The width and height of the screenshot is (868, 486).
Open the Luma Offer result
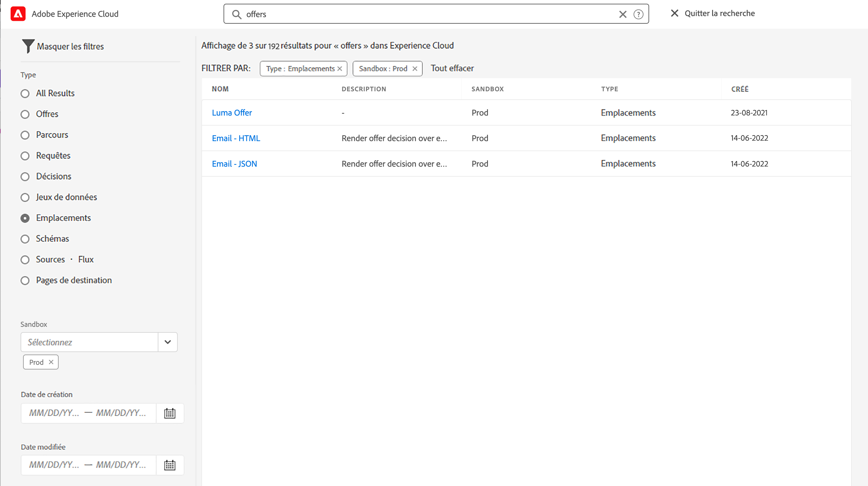232,113
